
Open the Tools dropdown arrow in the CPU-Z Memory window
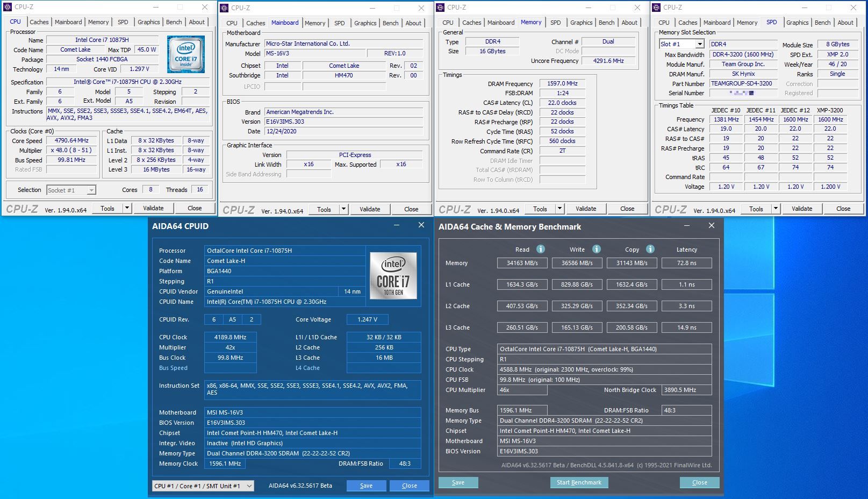pyautogui.click(x=559, y=209)
